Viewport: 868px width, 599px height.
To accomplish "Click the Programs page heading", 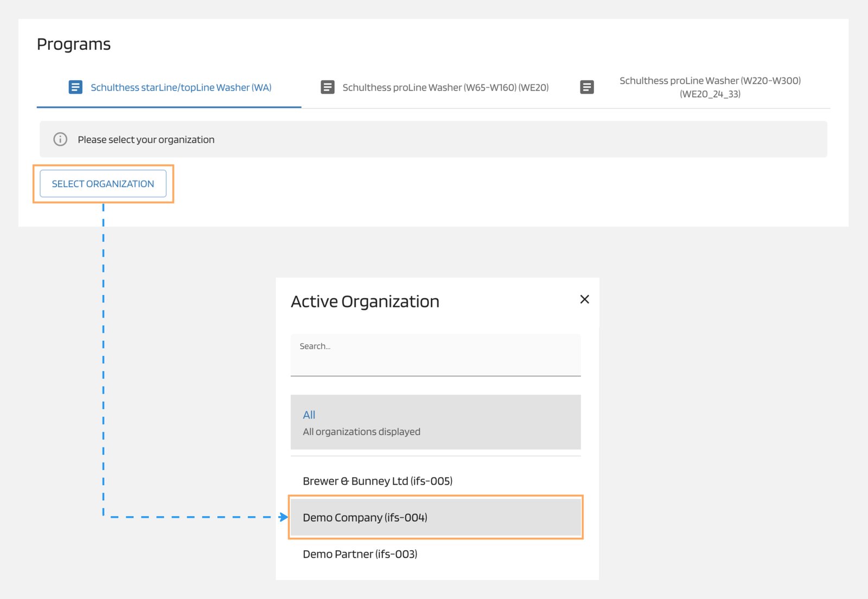I will [74, 44].
